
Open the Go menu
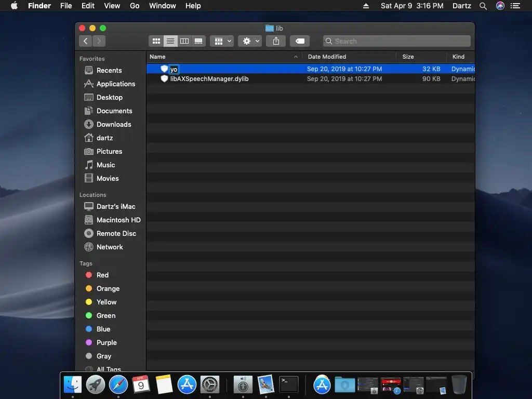tap(135, 6)
